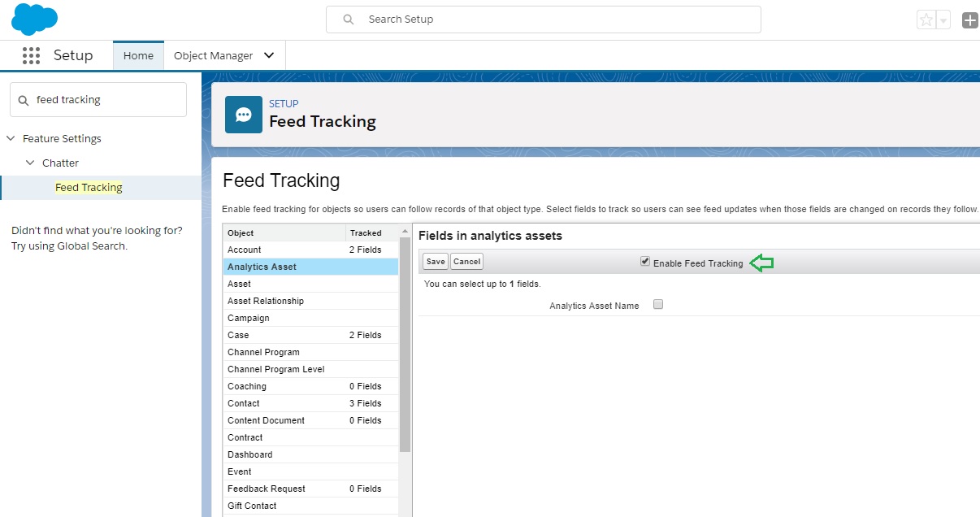Click the Salesforce cloud logo
The height and width of the screenshot is (517, 980).
click(34, 18)
